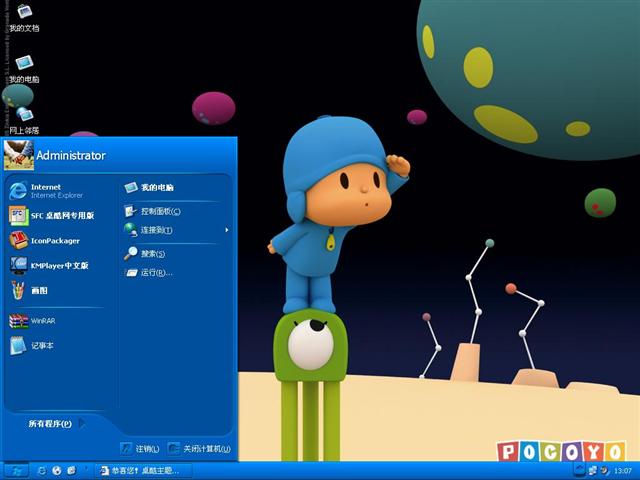This screenshot has height=480, width=640.
Task: Launch Internet Explorer from Start menu
Action: pos(57,191)
